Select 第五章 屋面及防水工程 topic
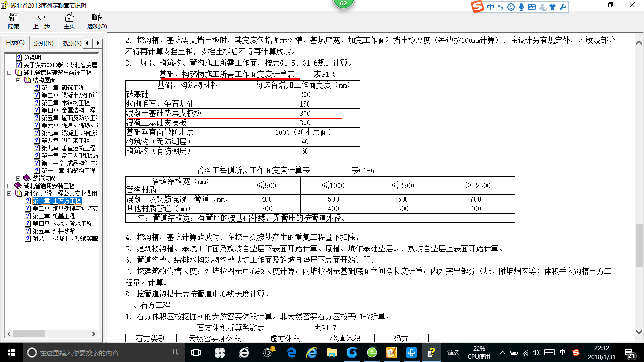This screenshot has width=644, height=362. click(69, 118)
